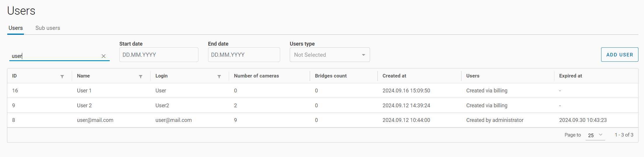Select the user@mail.com name cell
The width and height of the screenshot is (644, 157).
click(95, 120)
